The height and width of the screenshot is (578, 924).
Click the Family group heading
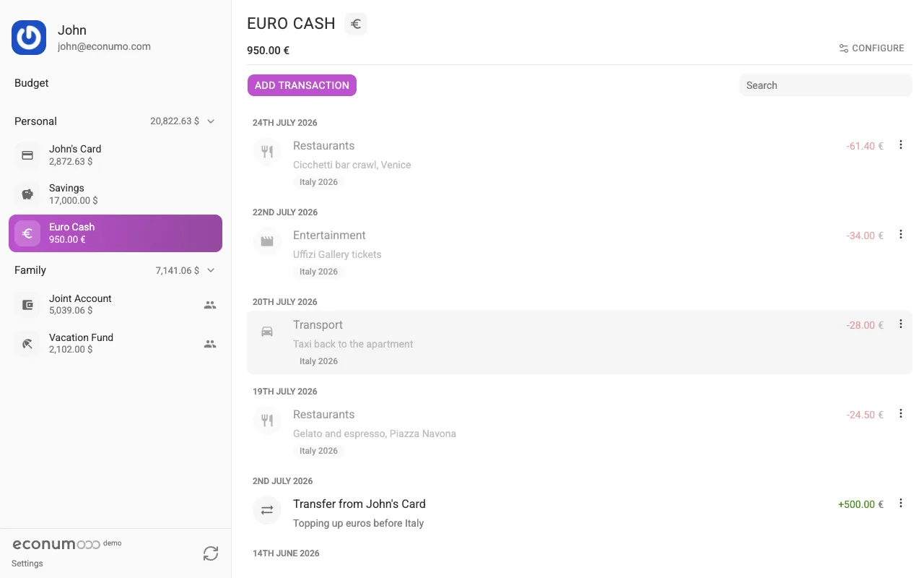[30, 270]
